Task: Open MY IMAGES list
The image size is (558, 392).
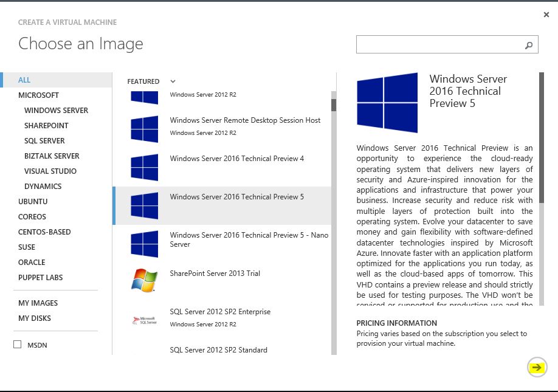Action: coord(38,303)
